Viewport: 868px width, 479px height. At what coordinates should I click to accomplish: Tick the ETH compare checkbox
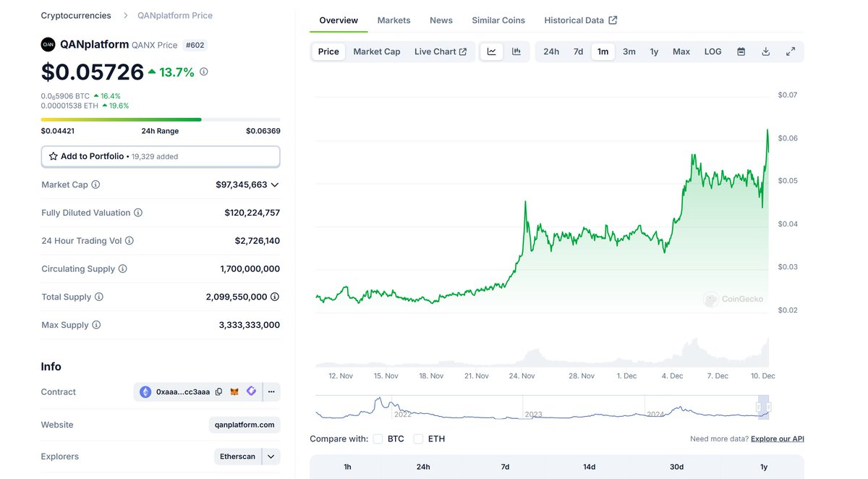point(418,438)
